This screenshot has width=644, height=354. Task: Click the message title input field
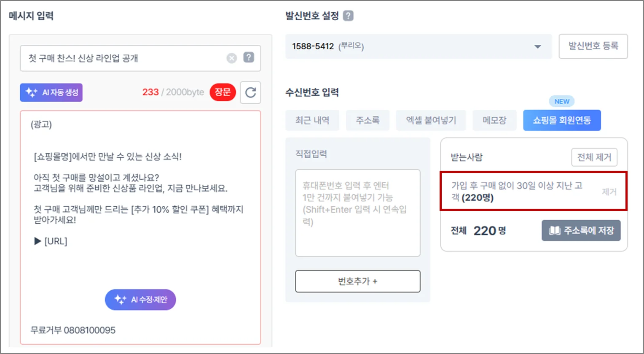click(x=140, y=58)
